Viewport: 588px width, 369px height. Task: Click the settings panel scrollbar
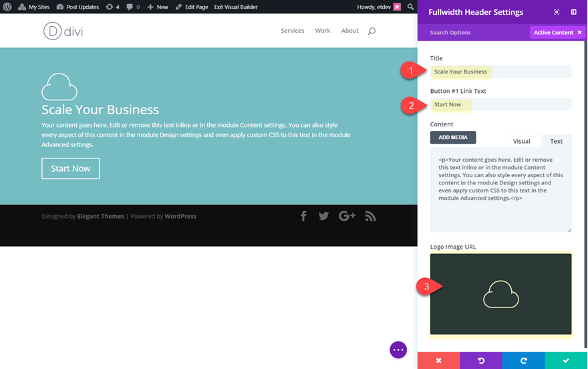(x=585, y=195)
